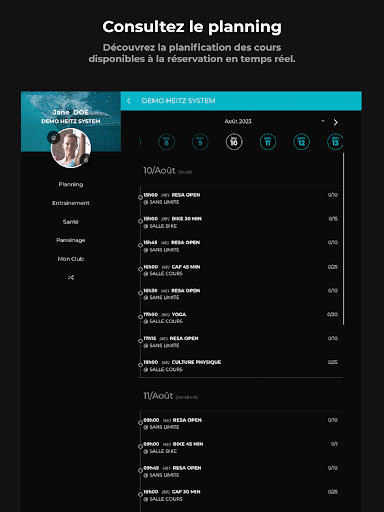
Task: Choose highlighted day 10 in date strip
Action: pyautogui.click(x=234, y=142)
